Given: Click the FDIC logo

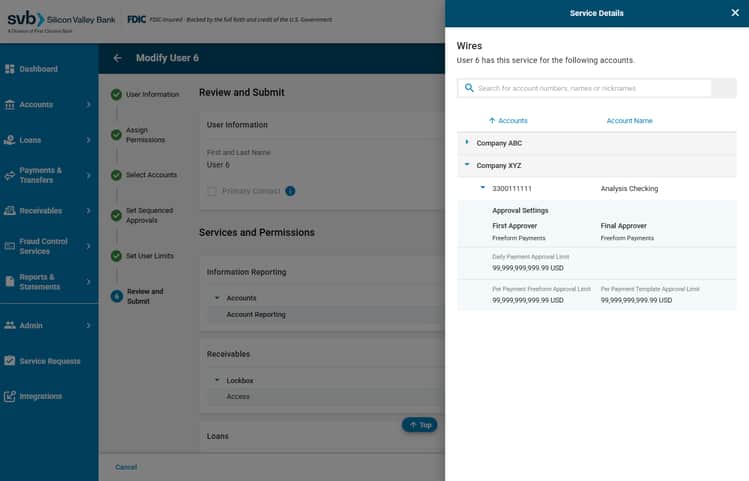Looking at the screenshot, I should [x=137, y=20].
